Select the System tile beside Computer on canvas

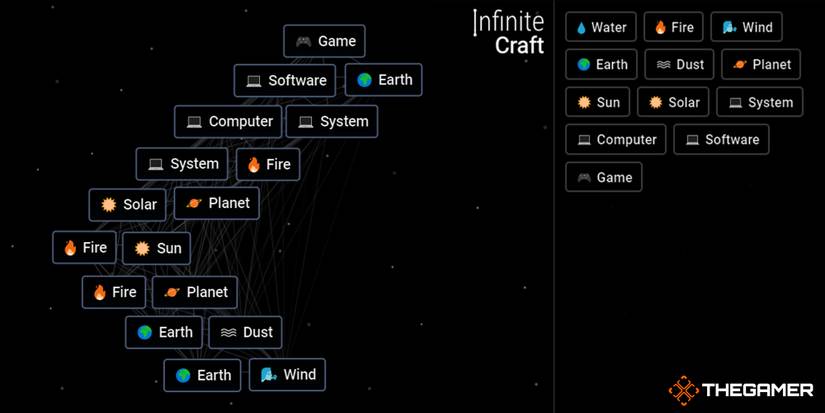(331, 122)
